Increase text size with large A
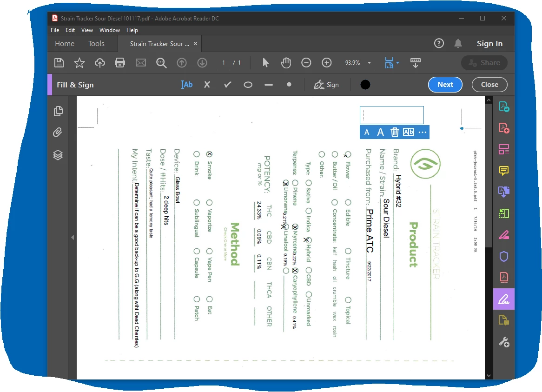The width and height of the screenshot is (542, 392). coord(380,133)
